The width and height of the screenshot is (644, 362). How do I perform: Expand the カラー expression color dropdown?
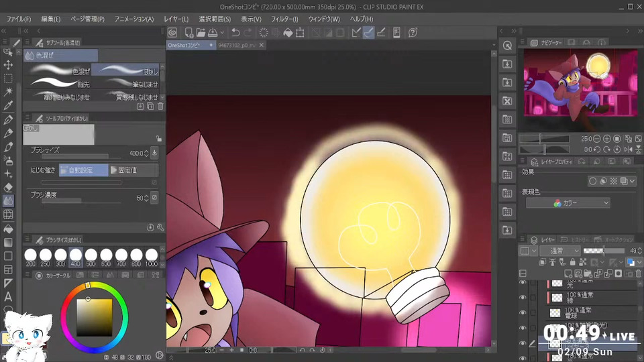tap(568, 203)
